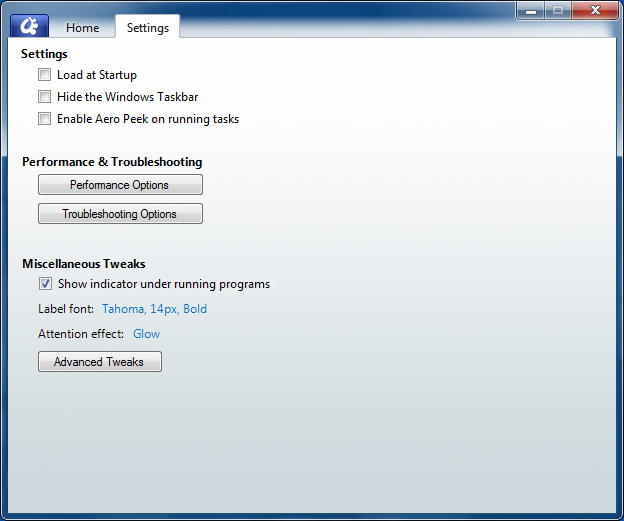
Task: Switch to the Home tab
Action: point(82,27)
